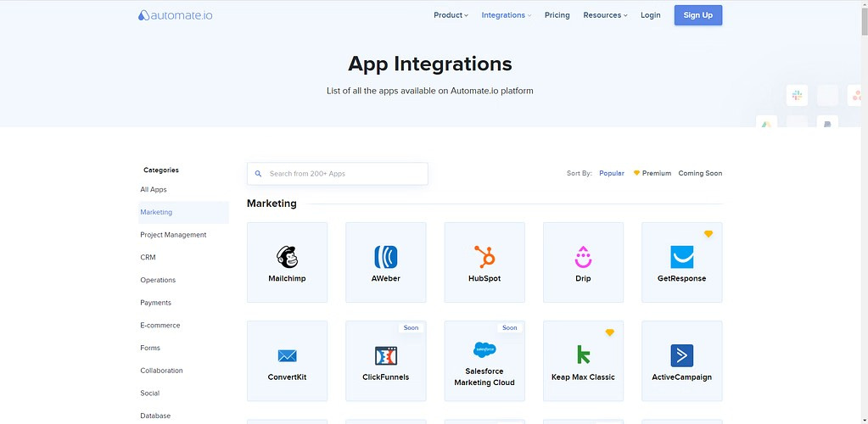
Task: Click the Keap Max Classic icon
Action: coord(583,354)
